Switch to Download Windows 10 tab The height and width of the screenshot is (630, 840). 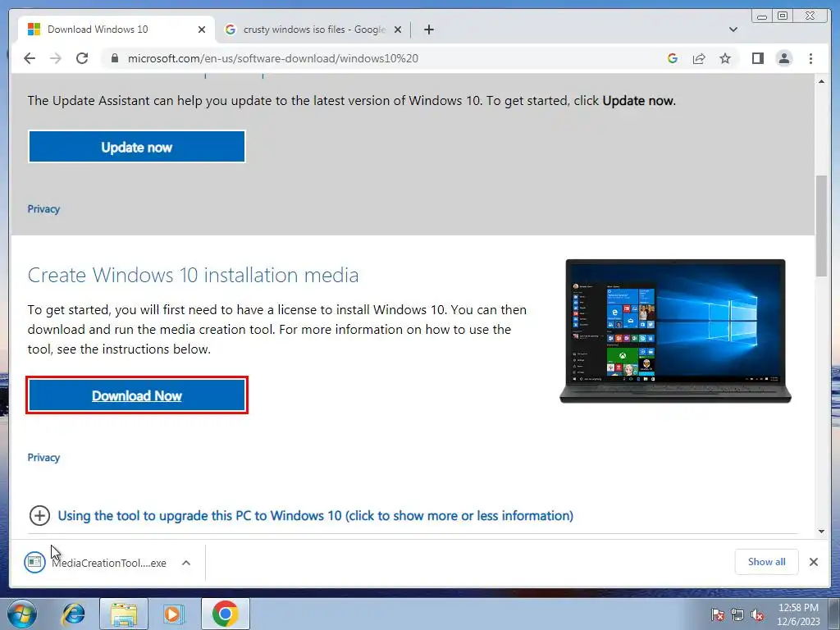tap(116, 30)
